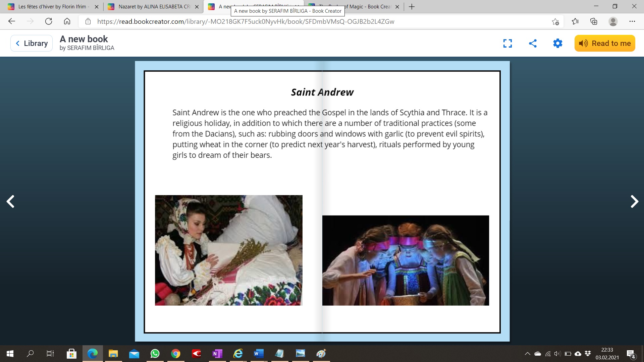The width and height of the screenshot is (644, 362).
Task: Click the Read to me button
Action: coord(604,43)
